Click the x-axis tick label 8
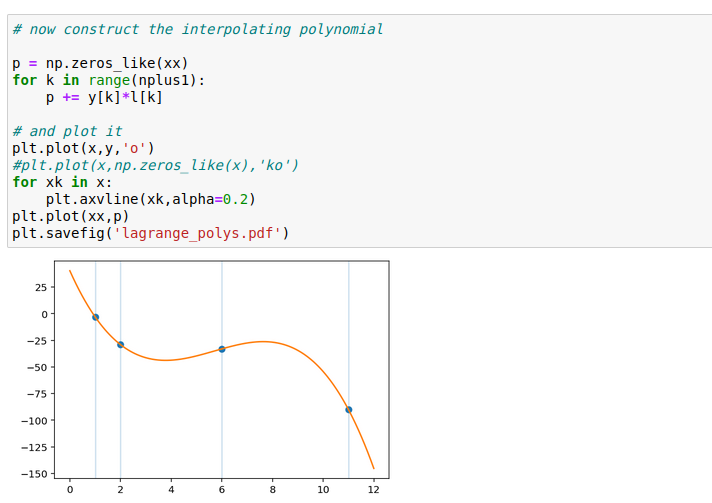 [x=272, y=490]
